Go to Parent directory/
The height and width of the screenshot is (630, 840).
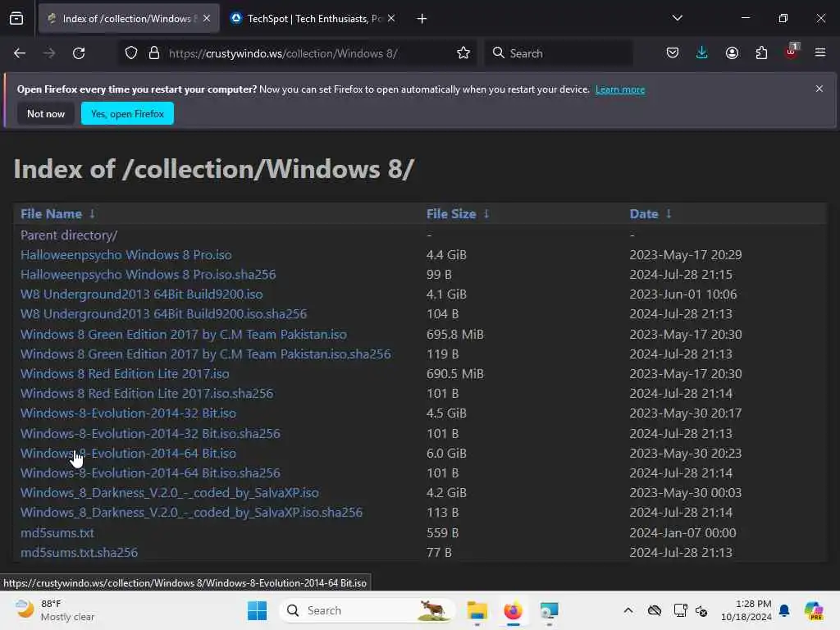click(69, 235)
